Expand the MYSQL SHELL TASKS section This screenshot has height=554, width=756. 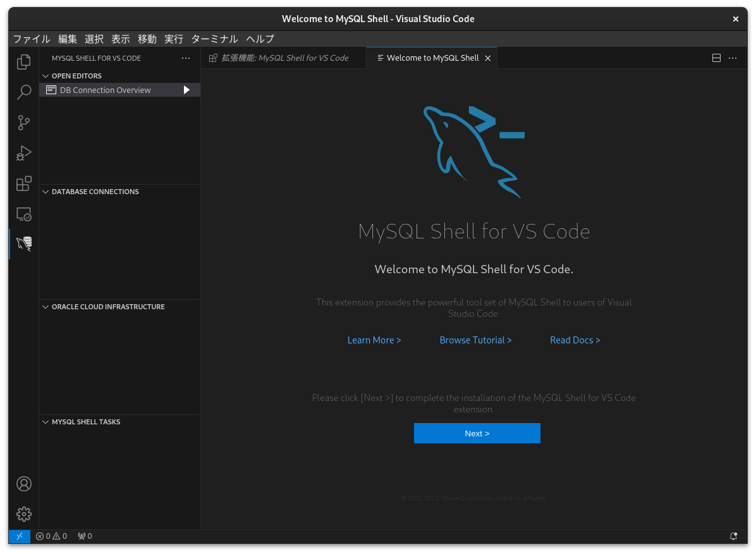tap(45, 422)
